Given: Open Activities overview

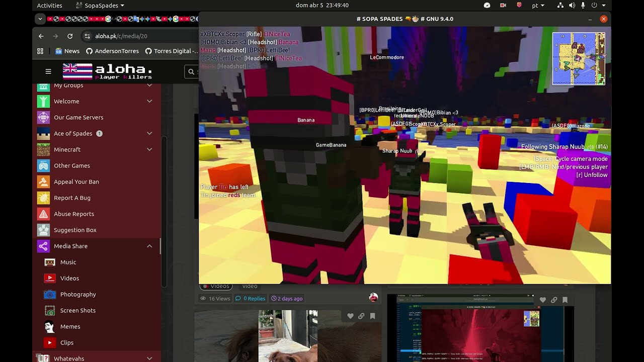Looking at the screenshot, I should [49, 6].
